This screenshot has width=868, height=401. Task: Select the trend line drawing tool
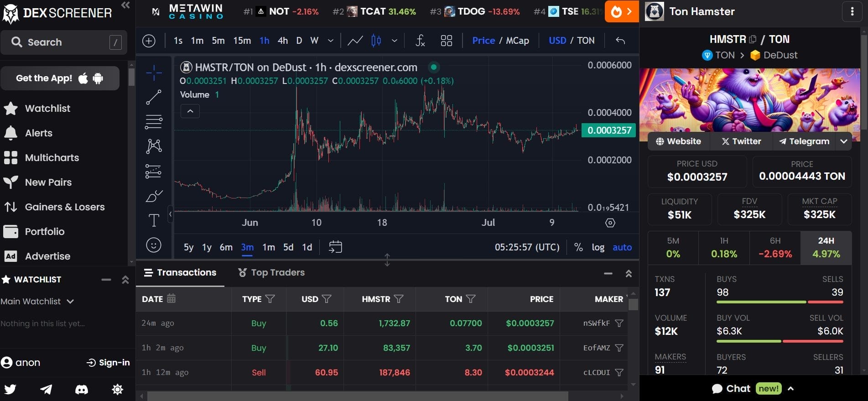(x=154, y=97)
